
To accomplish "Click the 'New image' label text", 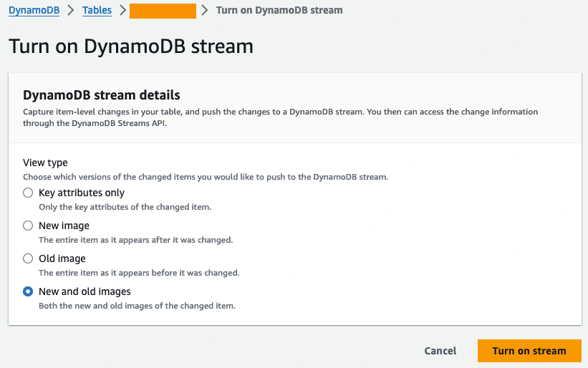I will point(64,226).
